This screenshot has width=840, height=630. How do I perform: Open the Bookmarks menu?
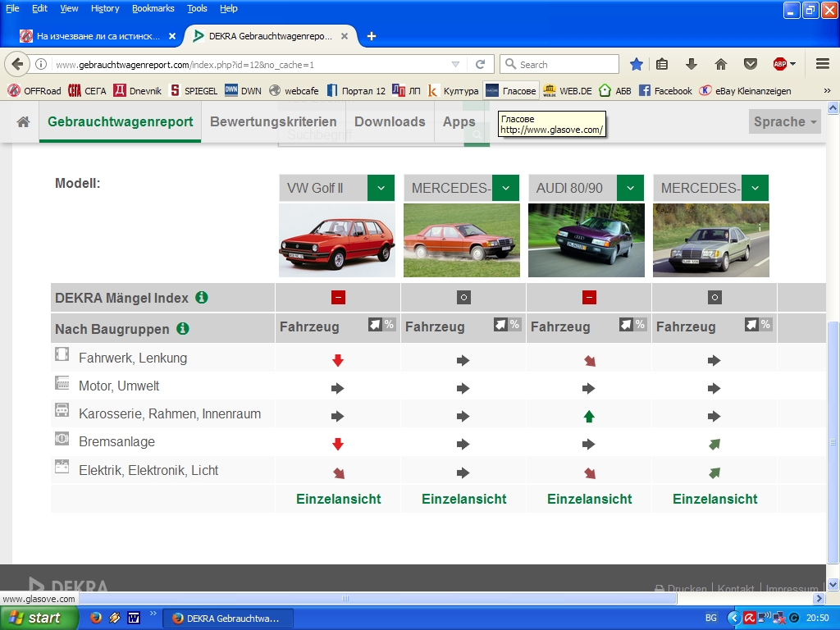coord(153,8)
